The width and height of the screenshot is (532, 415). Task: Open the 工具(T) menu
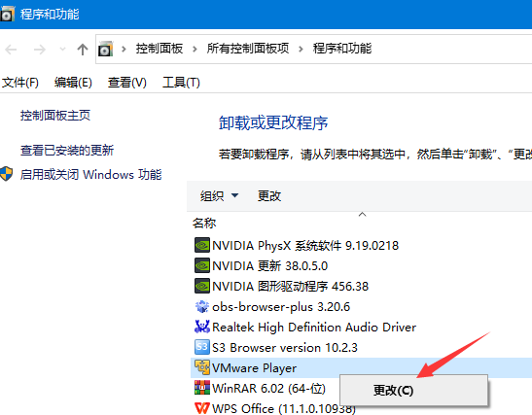coord(181,83)
